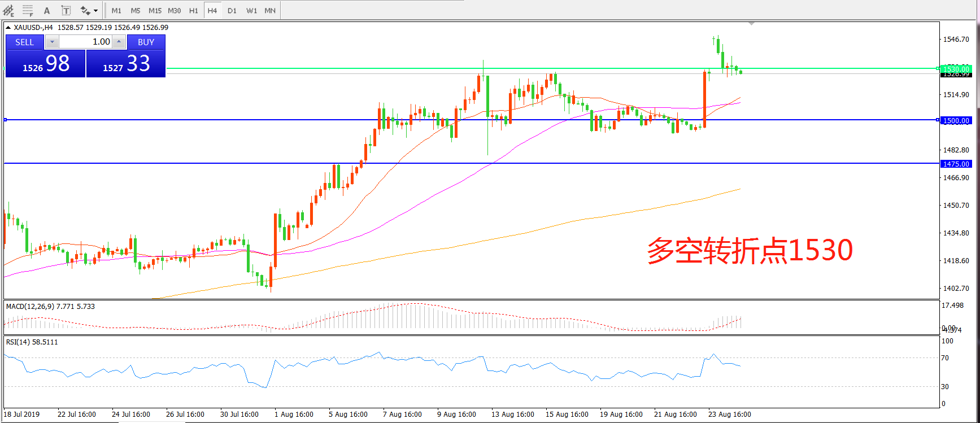Select the Equidistant Channel drawing tool
Image resolution: width=980 pixels, height=423 pixels.
[9, 10]
